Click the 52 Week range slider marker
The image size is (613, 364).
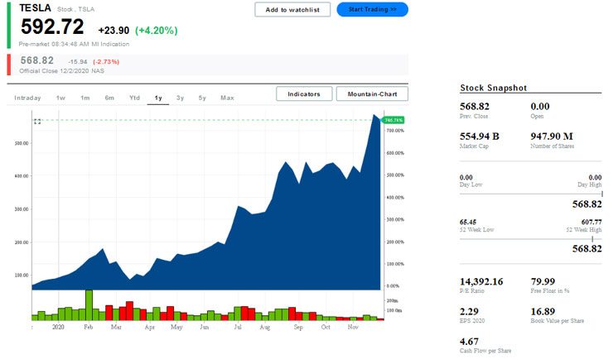coord(592,239)
